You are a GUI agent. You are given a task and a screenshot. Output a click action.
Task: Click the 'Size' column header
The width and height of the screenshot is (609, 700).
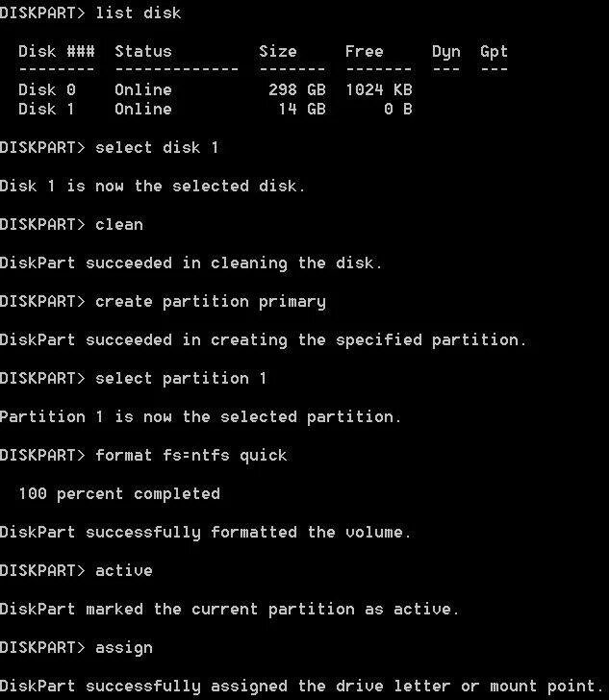coord(278,51)
